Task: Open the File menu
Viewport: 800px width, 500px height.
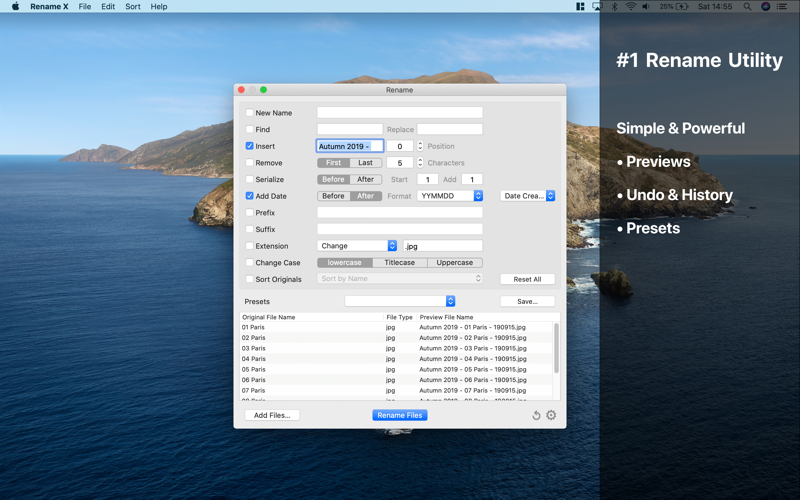Action: click(x=85, y=7)
